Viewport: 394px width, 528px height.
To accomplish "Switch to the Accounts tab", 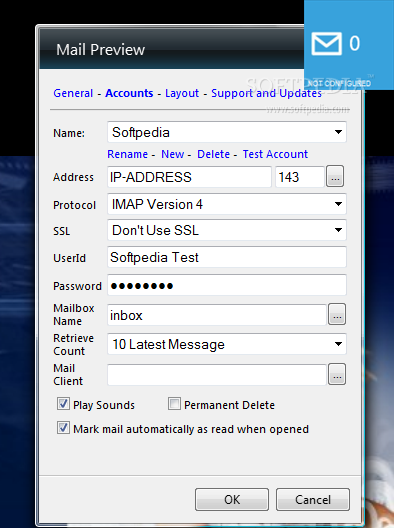I will [x=129, y=93].
